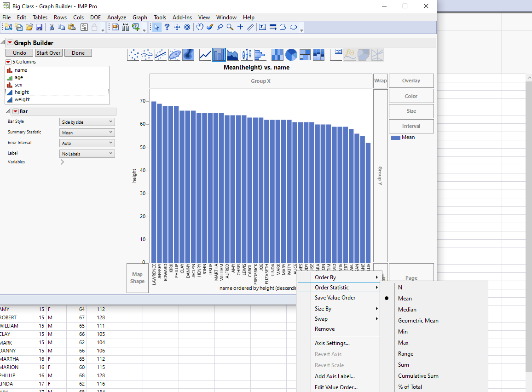532x392 pixels.
Task: Activate the Grabber hand tool
Action: pos(200,27)
